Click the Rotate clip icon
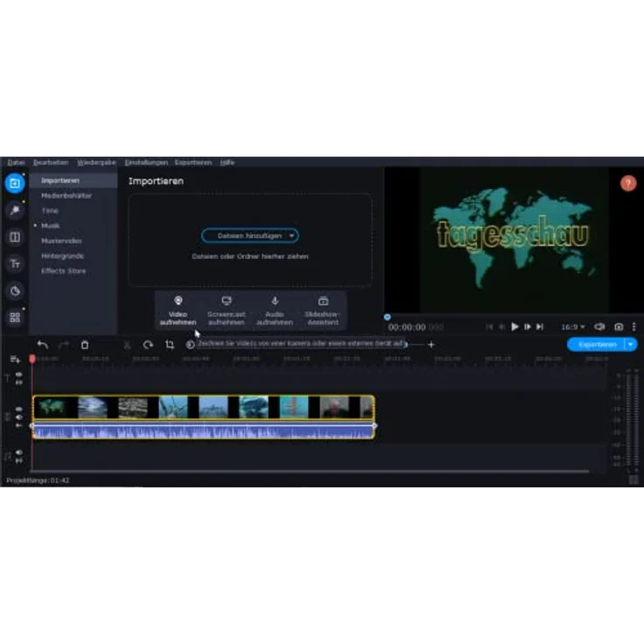Image resolution: width=644 pixels, height=644 pixels. coord(148,345)
